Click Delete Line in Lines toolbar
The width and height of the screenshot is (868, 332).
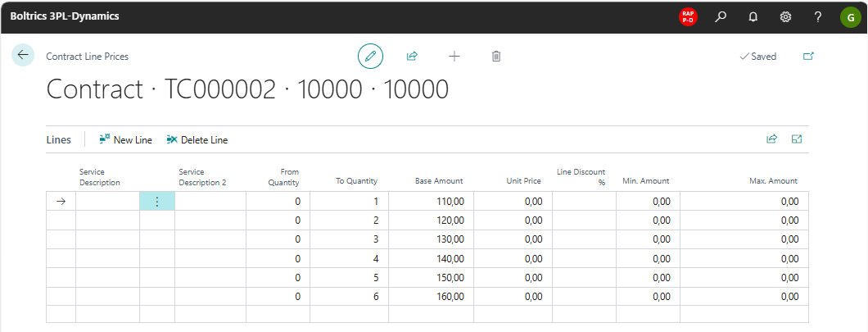pos(197,140)
